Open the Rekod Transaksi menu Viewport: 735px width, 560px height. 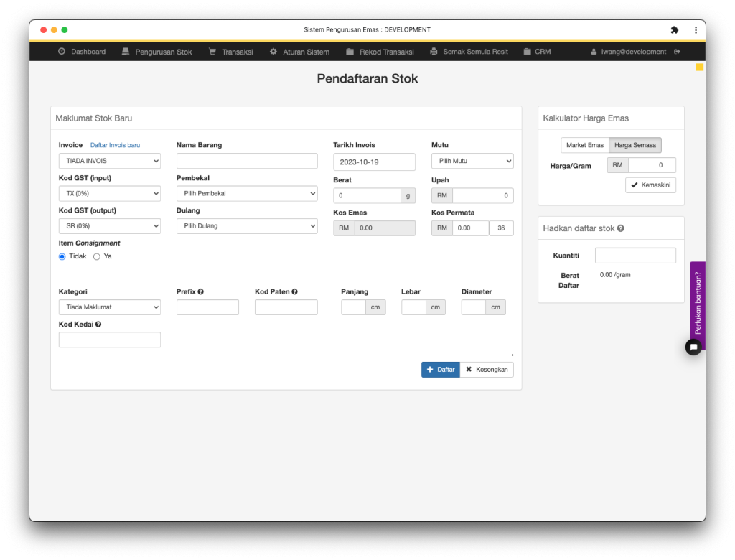coord(379,52)
